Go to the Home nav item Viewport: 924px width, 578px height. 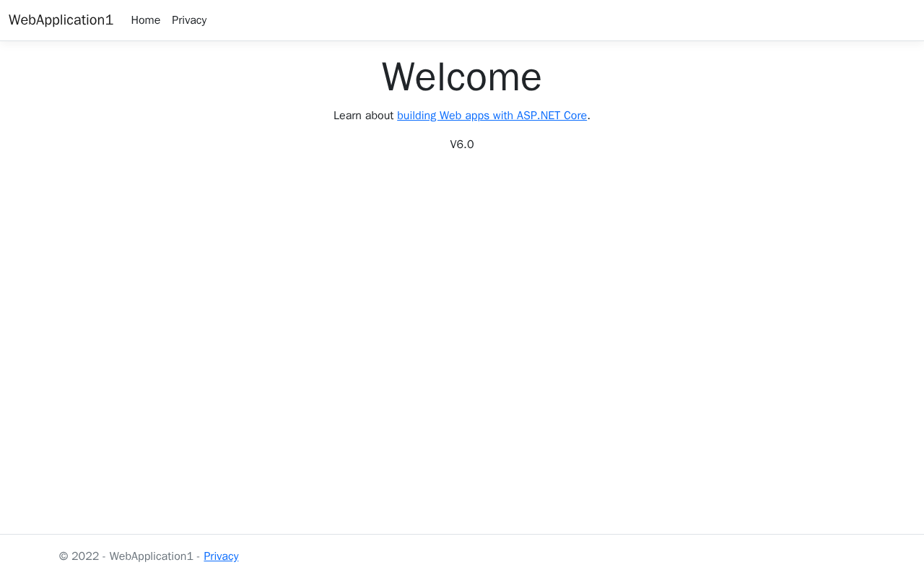point(146,20)
